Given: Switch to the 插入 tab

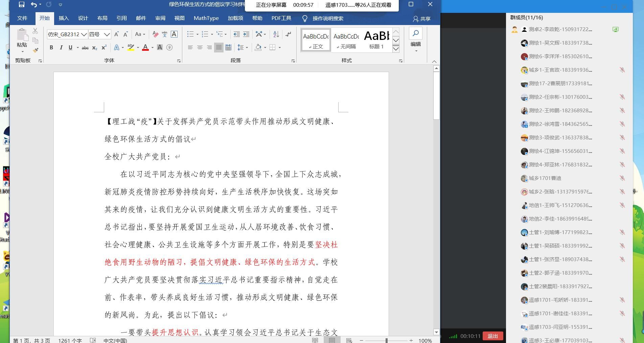Looking at the screenshot, I should pos(64,18).
